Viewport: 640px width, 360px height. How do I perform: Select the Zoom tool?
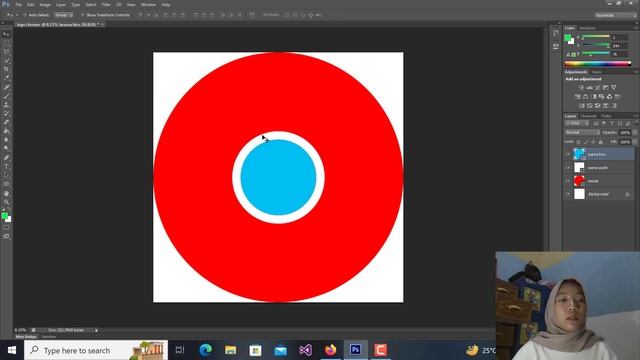pos(6,202)
